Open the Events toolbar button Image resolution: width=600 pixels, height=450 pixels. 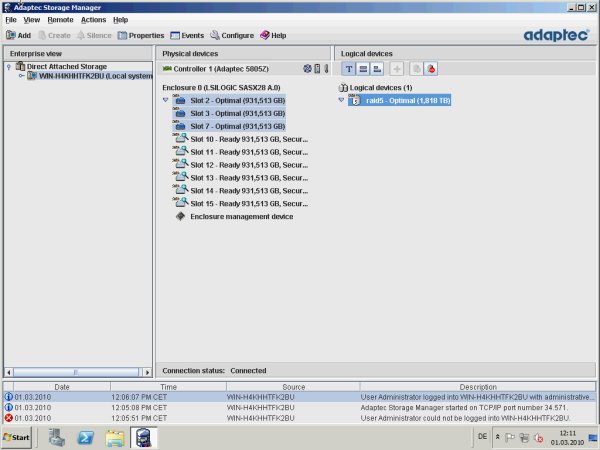pyautogui.click(x=187, y=35)
